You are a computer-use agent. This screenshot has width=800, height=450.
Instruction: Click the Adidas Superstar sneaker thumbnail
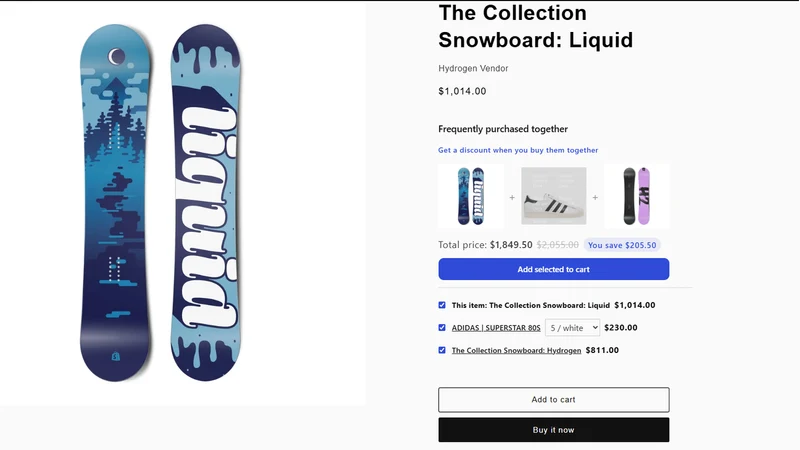(x=554, y=196)
